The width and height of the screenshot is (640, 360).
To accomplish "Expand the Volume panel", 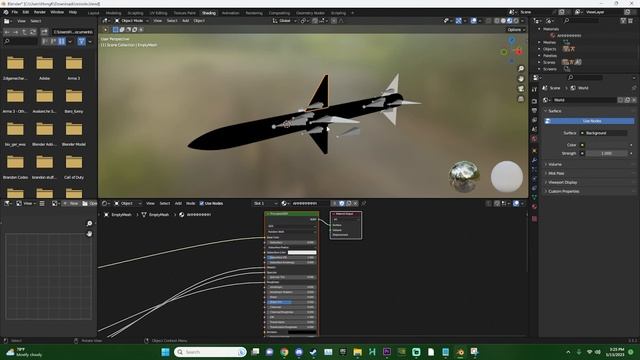I will (x=555, y=164).
